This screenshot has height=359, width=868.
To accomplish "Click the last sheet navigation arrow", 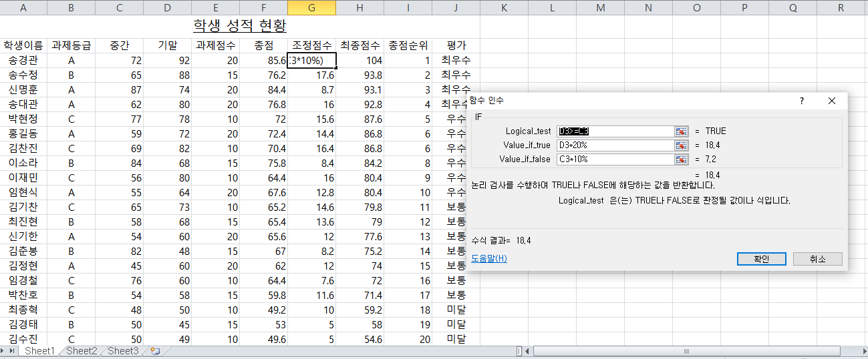I will coord(13,351).
